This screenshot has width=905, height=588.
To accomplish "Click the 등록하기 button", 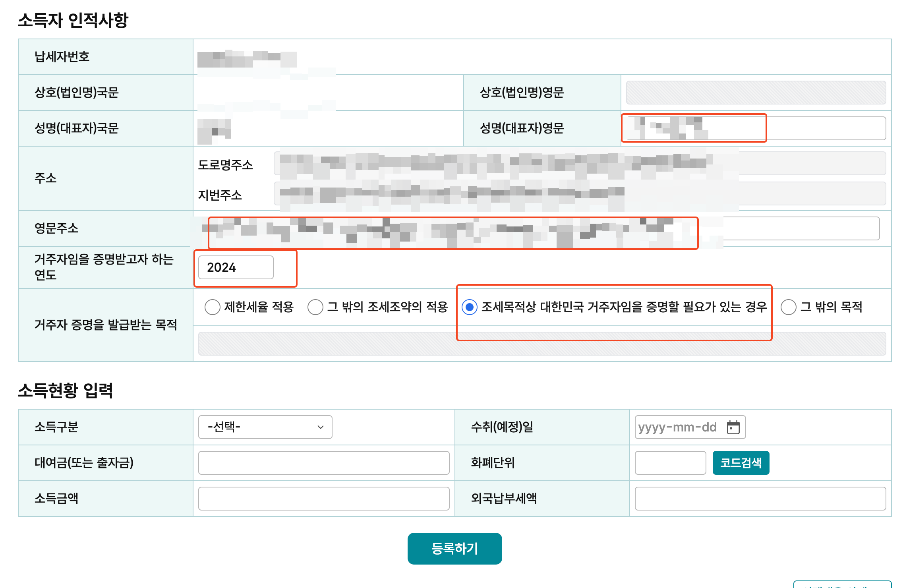I will [454, 548].
